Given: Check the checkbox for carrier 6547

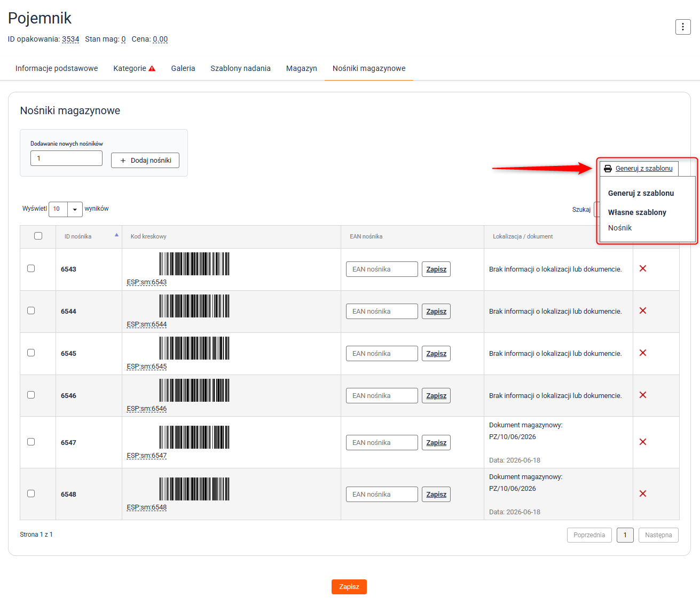Looking at the screenshot, I should pyautogui.click(x=31, y=442).
